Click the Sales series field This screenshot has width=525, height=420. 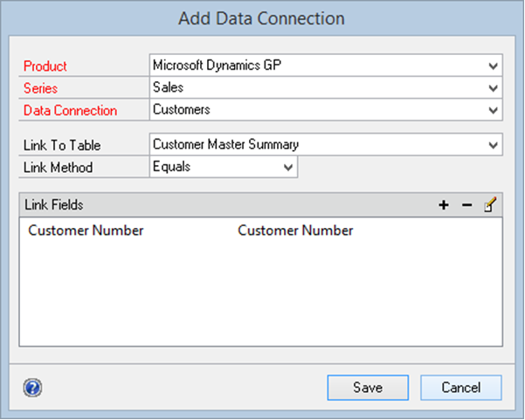click(326, 87)
